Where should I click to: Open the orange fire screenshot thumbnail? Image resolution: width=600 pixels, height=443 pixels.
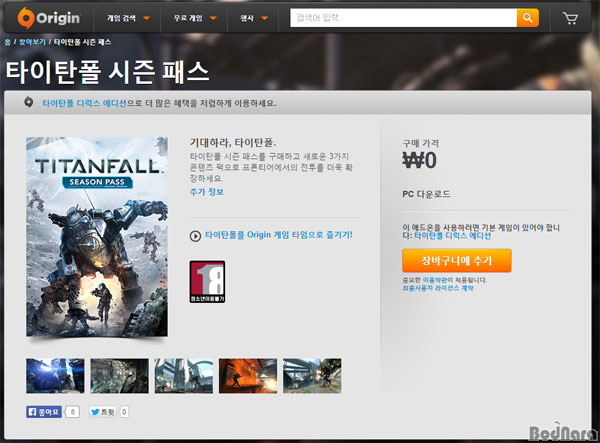(248, 376)
